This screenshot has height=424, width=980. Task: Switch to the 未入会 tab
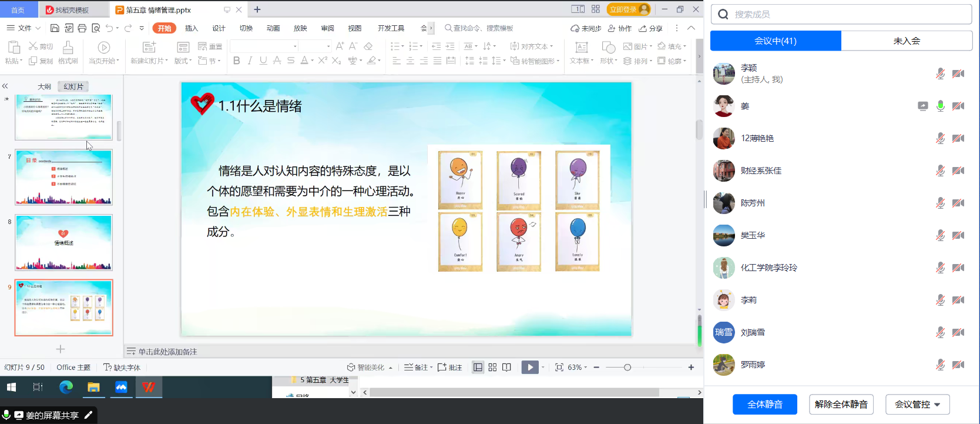click(907, 41)
